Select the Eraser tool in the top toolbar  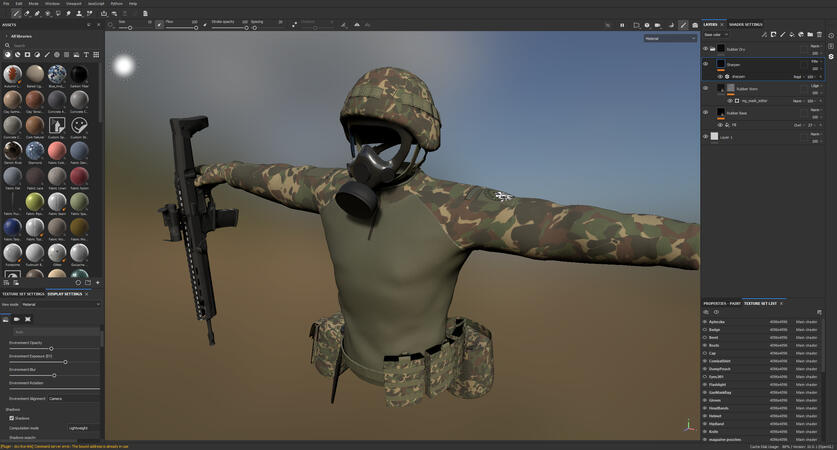pyautogui.click(x=27, y=13)
